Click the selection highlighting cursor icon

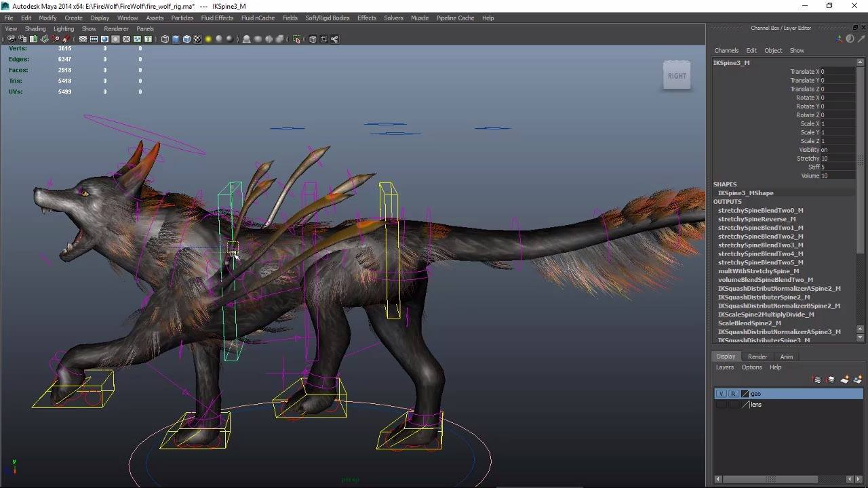pos(296,39)
